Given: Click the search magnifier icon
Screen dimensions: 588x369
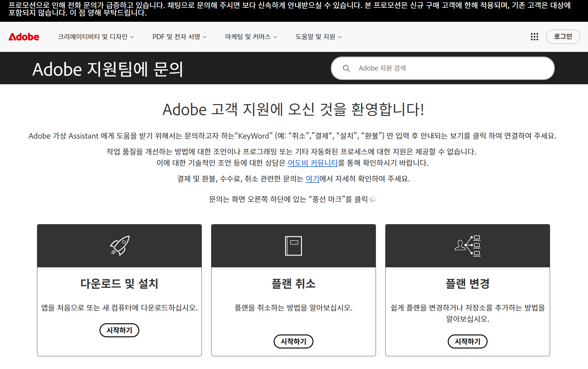Looking at the screenshot, I should tap(346, 68).
